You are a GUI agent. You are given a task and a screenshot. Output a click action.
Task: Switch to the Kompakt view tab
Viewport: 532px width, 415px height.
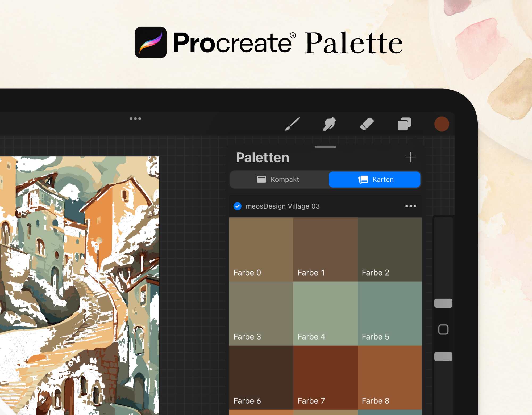(279, 180)
